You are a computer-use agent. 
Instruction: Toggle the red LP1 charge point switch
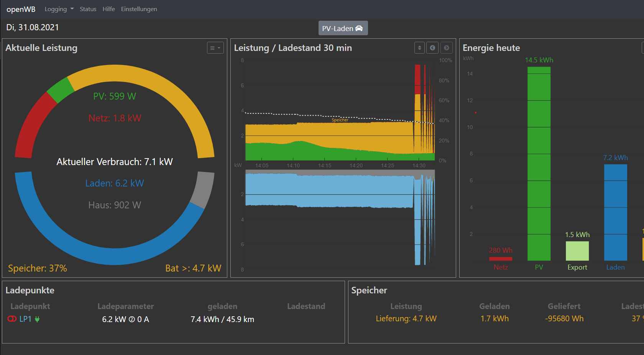pos(12,319)
